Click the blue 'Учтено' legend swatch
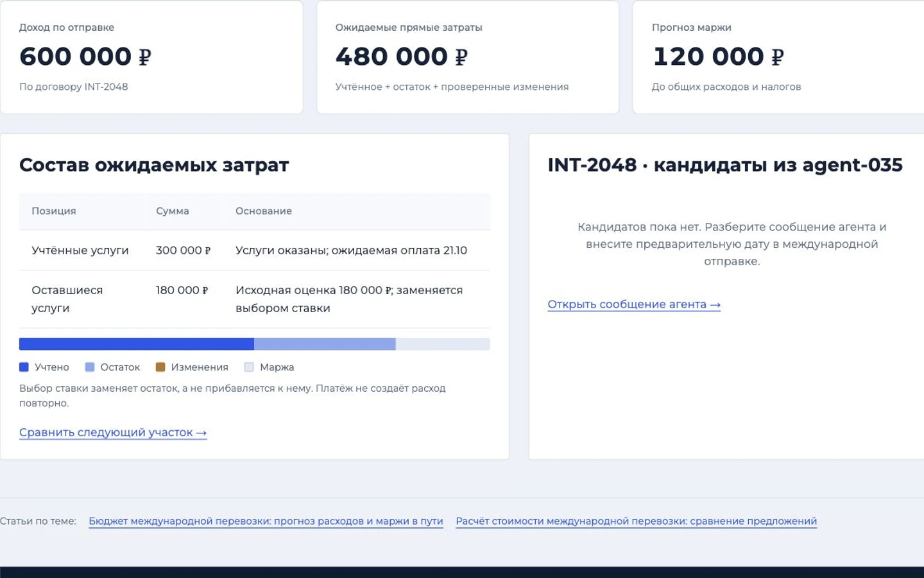Screen dimensions: 924x578 24,367
